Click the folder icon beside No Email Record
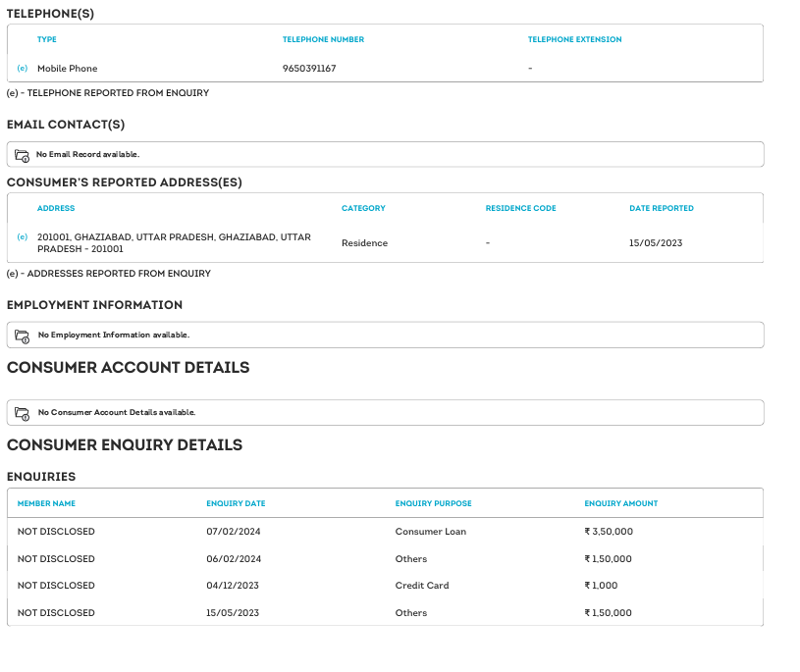Screen dimensions: 800x672 tap(23, 155)
